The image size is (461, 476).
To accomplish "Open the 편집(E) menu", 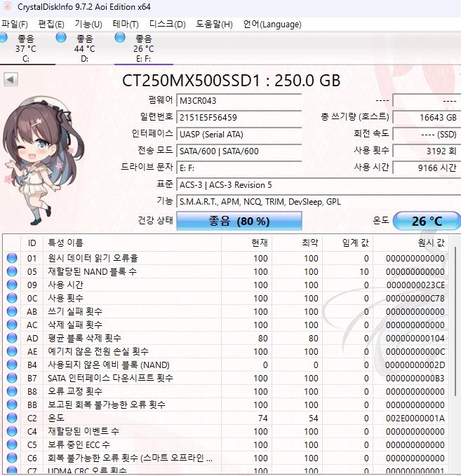I will [x=51, y=24].
